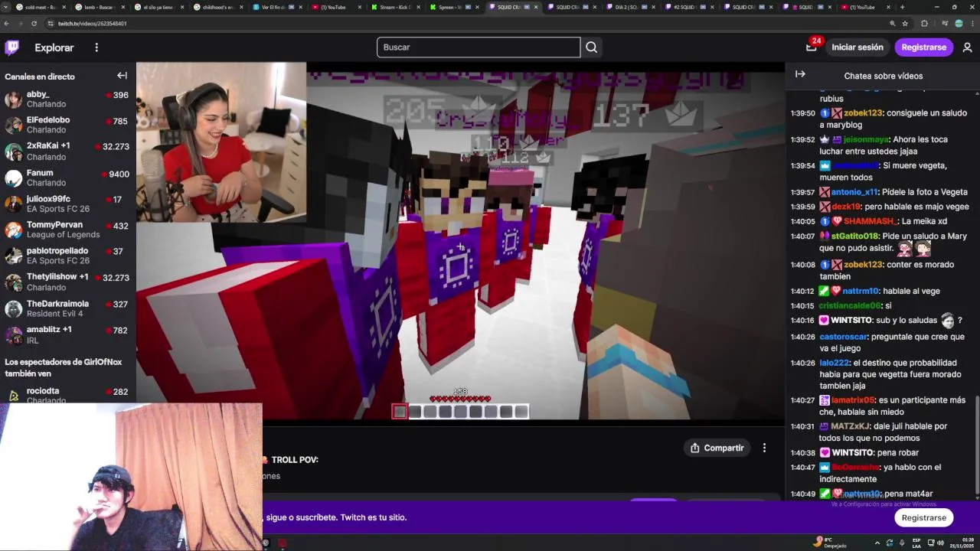Open 2xRaKai +1 channel
Viewport: 980px width, 551px height.
[x=67, y=151]
